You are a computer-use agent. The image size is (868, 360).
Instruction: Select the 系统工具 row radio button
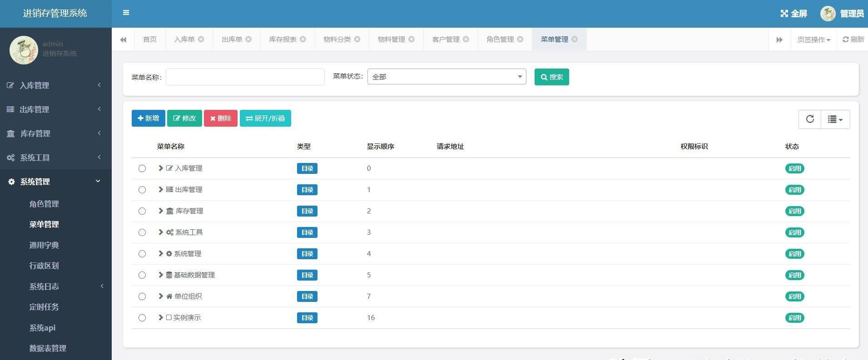pyautogui.click(x=142, y=232)
